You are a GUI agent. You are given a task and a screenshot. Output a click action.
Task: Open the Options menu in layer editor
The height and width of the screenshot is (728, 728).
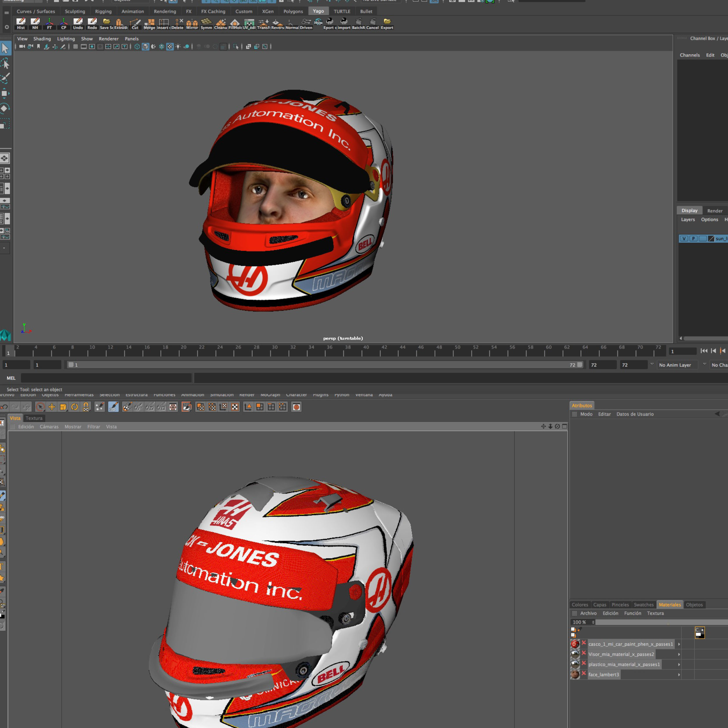(709, 219)
